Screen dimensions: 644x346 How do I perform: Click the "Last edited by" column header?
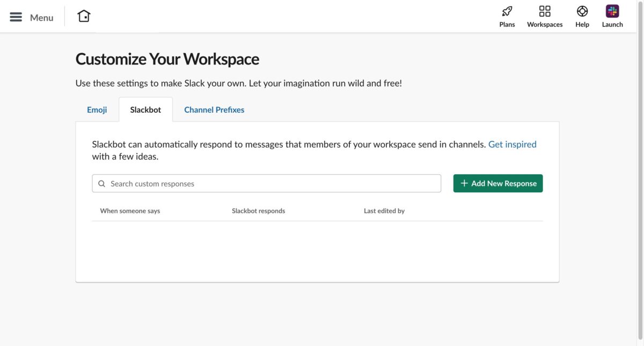coord(384,211)
